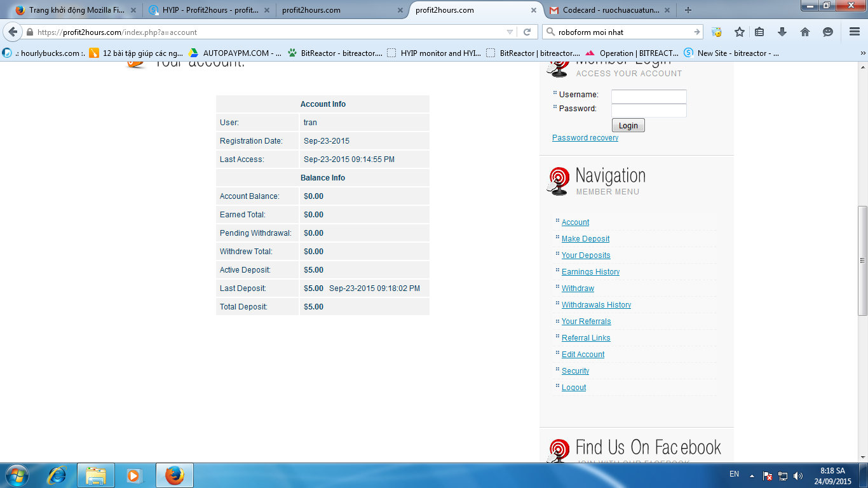This screenshot has width=868, height=488.
Task: Open the HYIP monitor bookmark
Action: [x=434, y=53]
